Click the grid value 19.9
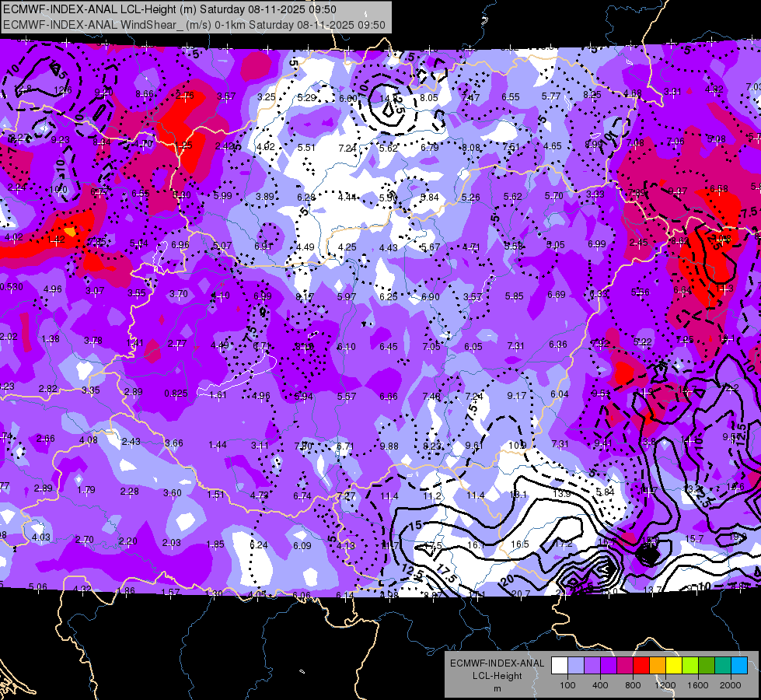Image resolution: width=761 pixels, height=700 pixels. click(738, 537)
